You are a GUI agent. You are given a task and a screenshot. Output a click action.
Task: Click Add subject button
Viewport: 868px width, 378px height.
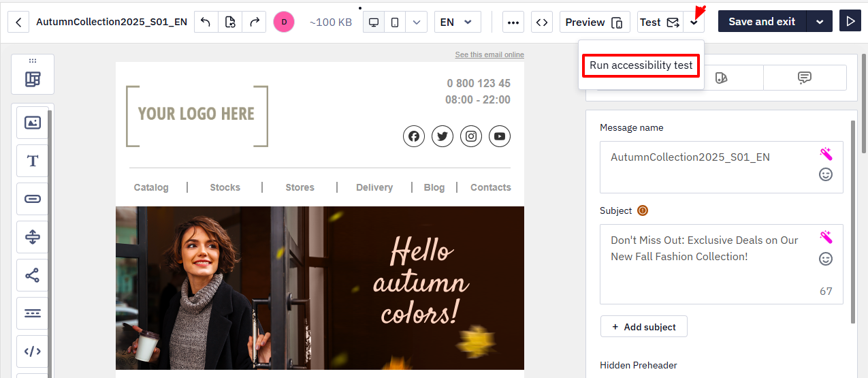pyautogui.click(x=643, y=326)
